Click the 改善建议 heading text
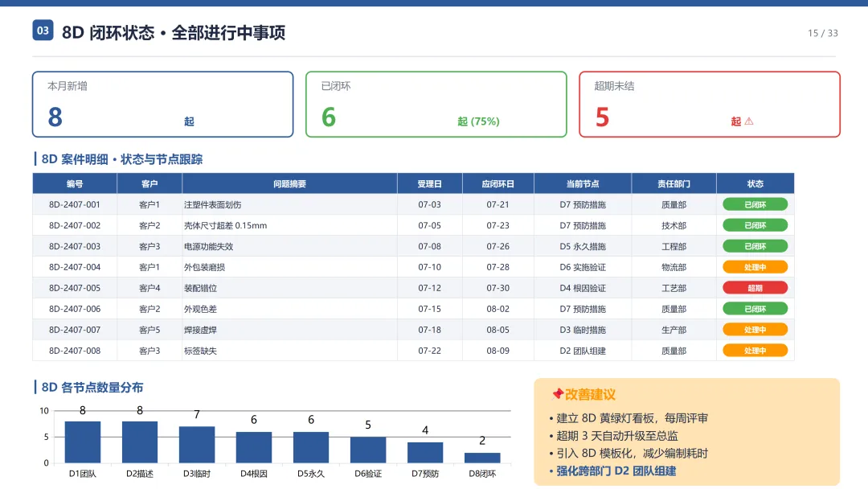 (590, 394)
